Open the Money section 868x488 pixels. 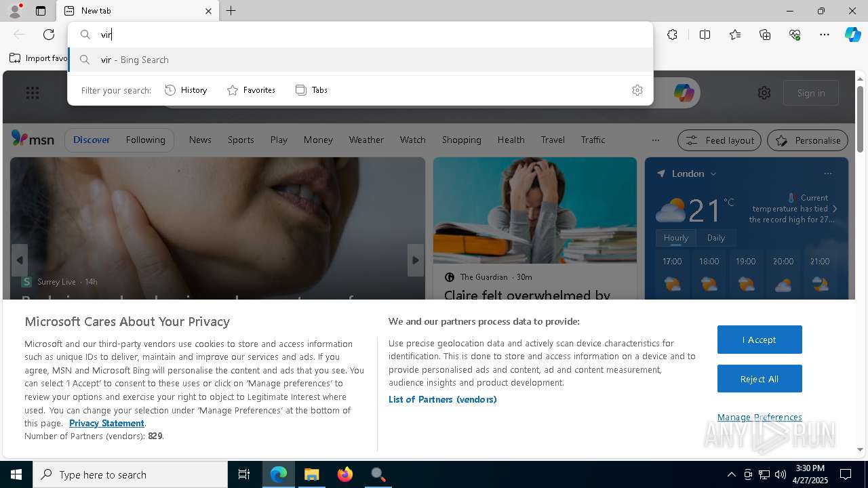coord(318,140)
